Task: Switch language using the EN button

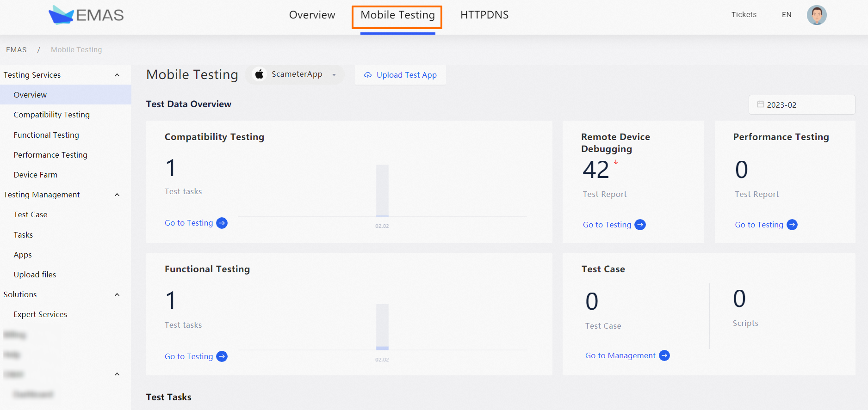Action: coord(787,15)
